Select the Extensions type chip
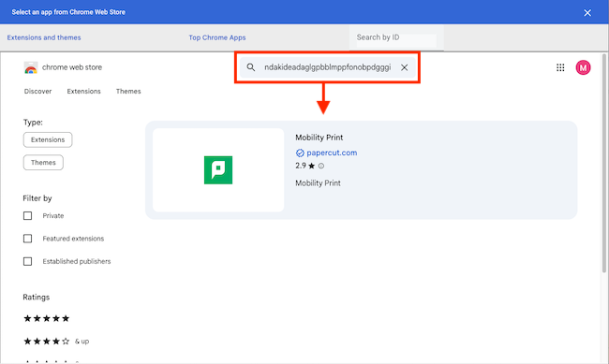Image resolution: width=609 pixels, height=364 pixels. 48,139
